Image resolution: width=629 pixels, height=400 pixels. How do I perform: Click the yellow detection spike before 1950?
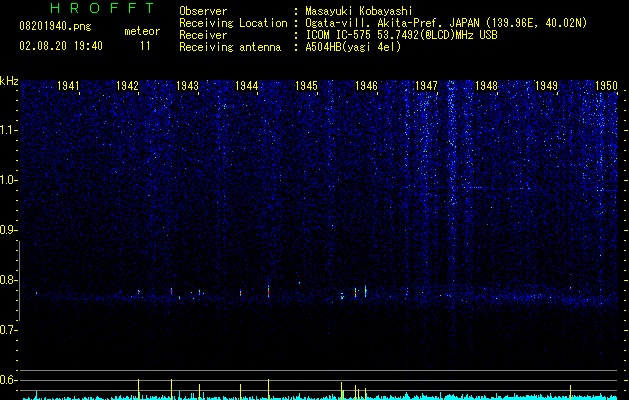[570, 392]
